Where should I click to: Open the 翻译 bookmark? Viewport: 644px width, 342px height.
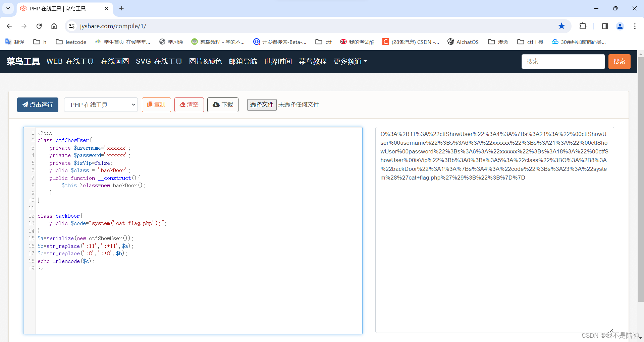click(x=15, y=42)
